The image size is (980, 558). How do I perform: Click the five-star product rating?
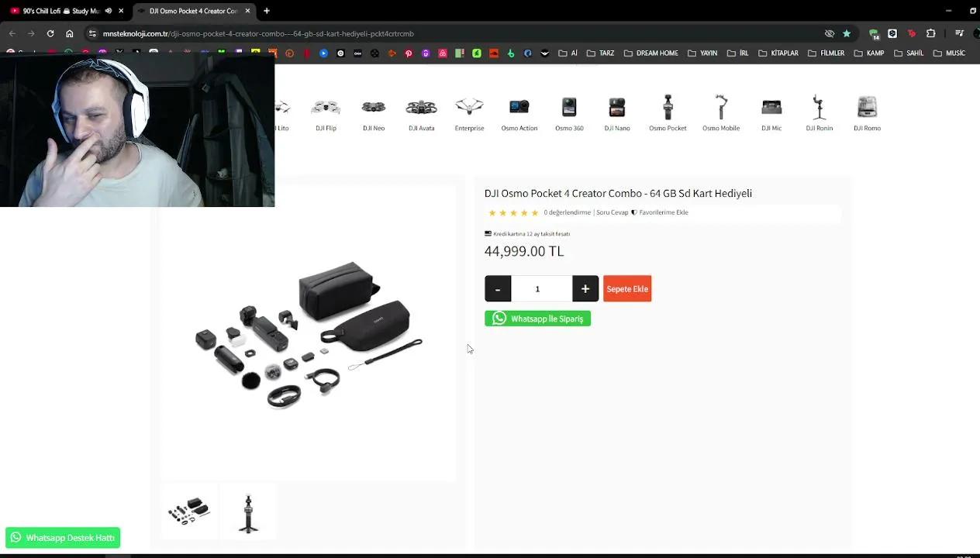512,213
